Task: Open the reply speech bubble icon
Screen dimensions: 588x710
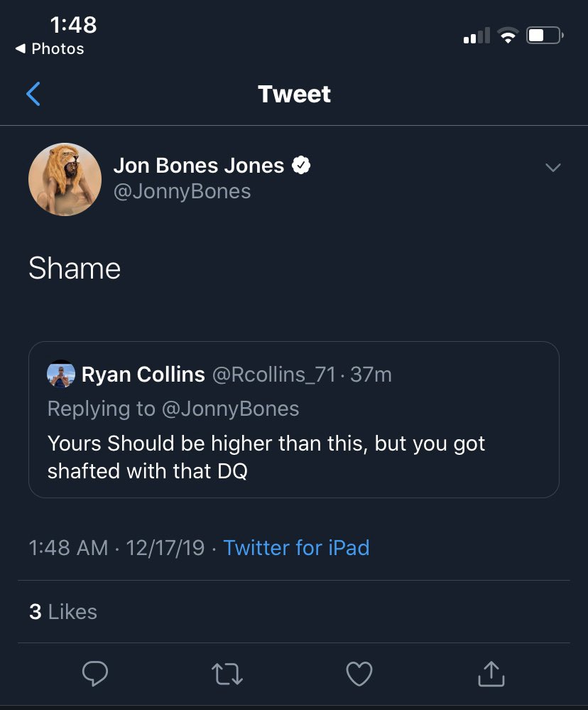Action: point(95,673)
